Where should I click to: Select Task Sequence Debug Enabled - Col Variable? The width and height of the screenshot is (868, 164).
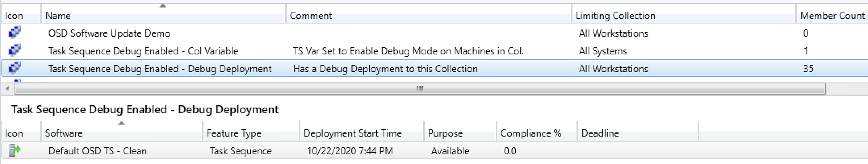(x=143, y=51)
